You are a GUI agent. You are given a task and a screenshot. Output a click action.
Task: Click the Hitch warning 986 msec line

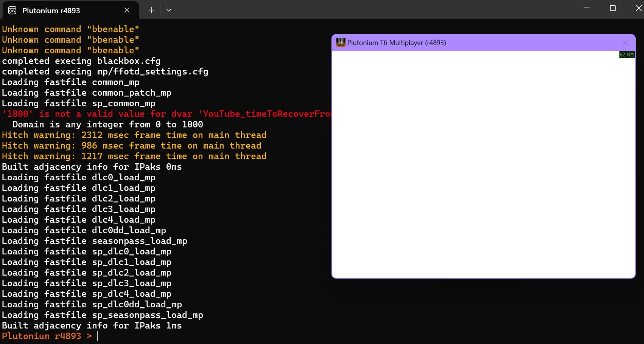pyautogui.click(x=131, y=146)
